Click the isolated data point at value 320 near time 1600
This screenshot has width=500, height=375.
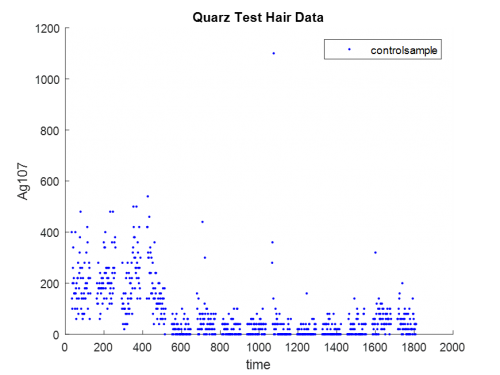(x=375, y=253)
